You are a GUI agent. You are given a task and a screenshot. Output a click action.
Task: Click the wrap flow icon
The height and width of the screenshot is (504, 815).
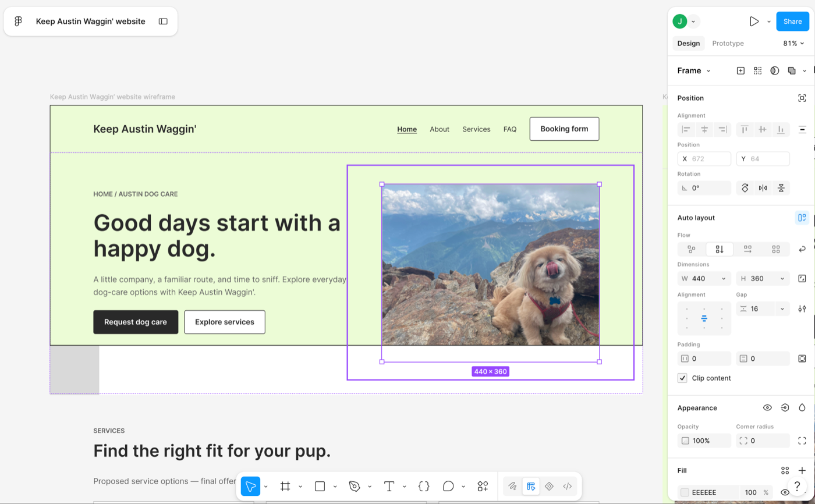click(x=802, y=249)
